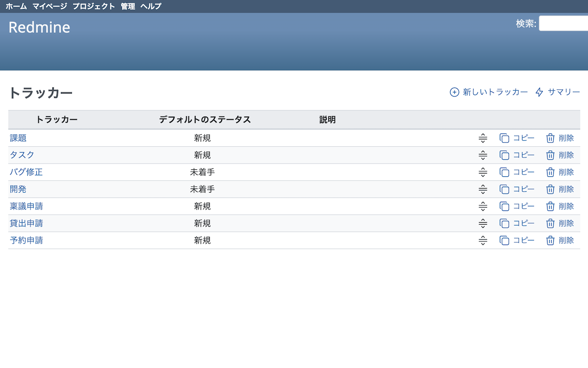This screenshot has height=368, width=588.
Task: Click the copy icon in 稟議申請 row
Action: click(x=504, y=206)
